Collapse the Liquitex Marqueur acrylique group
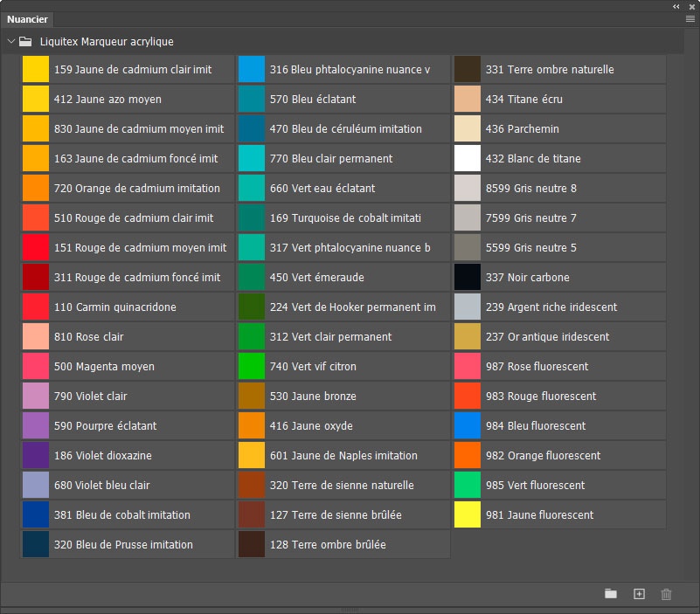 pyautogui.click(x=10, y=41)
